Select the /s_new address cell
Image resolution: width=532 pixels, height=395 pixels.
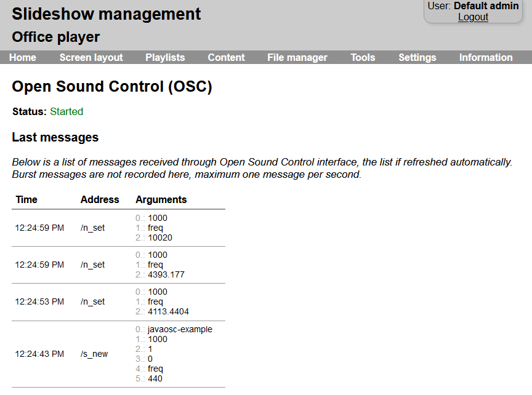click(x=94, y=354)
